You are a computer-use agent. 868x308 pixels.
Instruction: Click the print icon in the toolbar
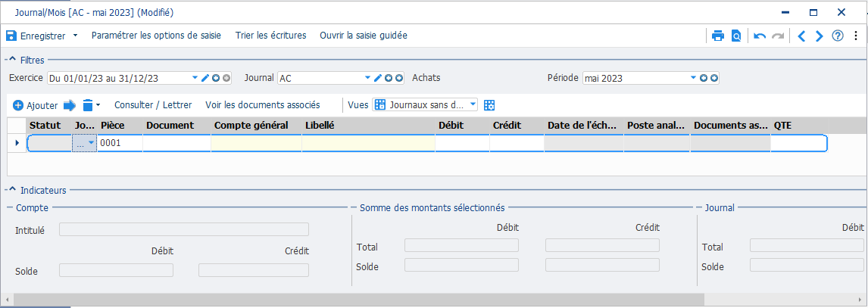pos(718,36)
